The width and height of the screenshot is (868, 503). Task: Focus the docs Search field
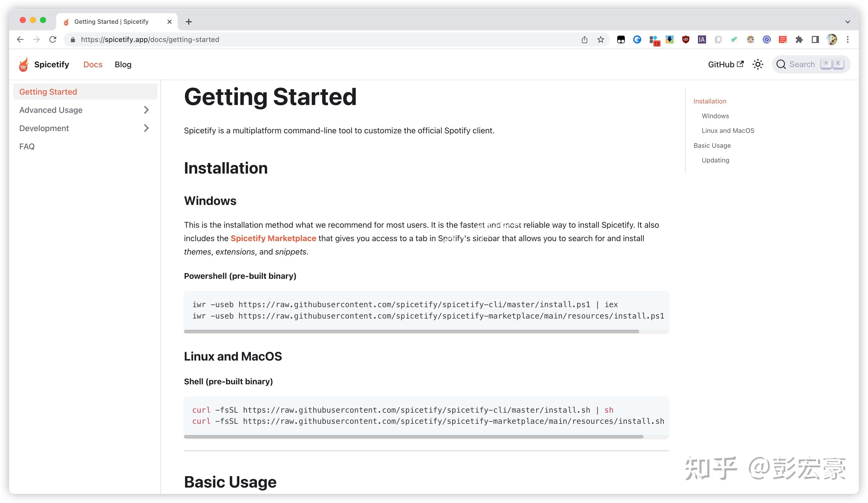(811, 64)
